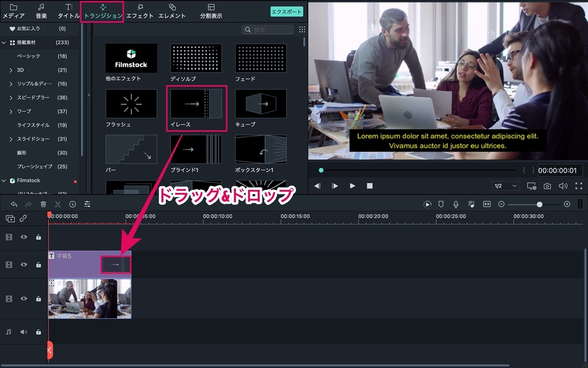588x368 pixels.
Task: Take a snapshot with the camera icon
Action: (547, 186)
